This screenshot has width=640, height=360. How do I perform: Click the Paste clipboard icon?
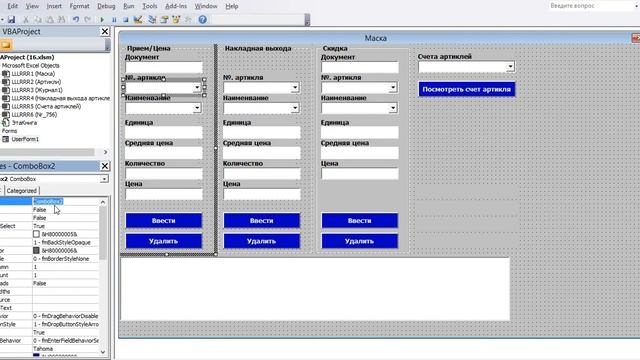tap(49, 20)
